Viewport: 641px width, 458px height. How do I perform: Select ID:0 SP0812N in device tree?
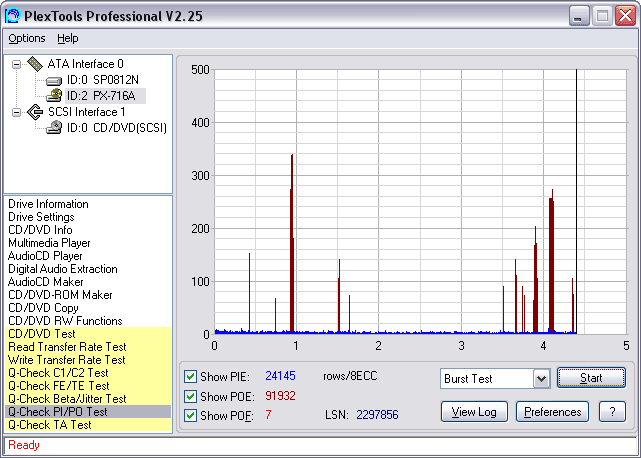coord(103,80)
